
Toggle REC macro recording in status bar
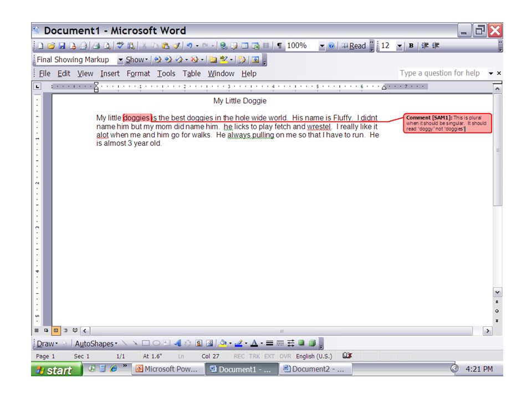coord(239,356)
